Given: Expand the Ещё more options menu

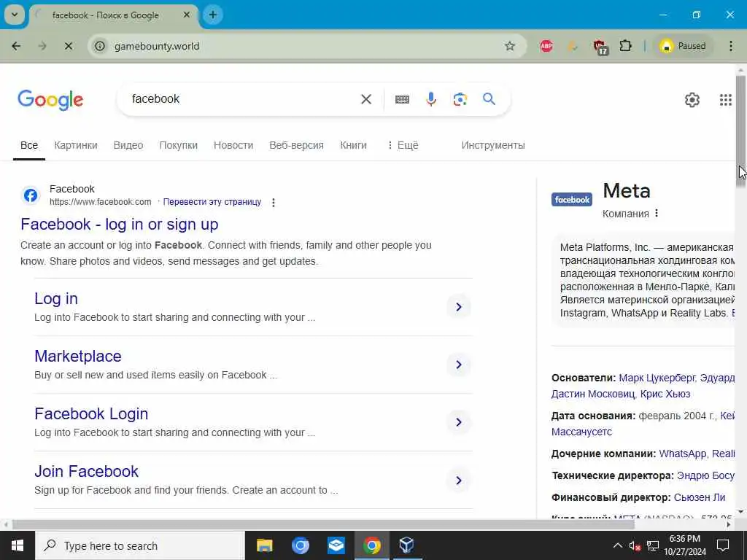Looking at the screenshot, I should [x=403, y=145].
